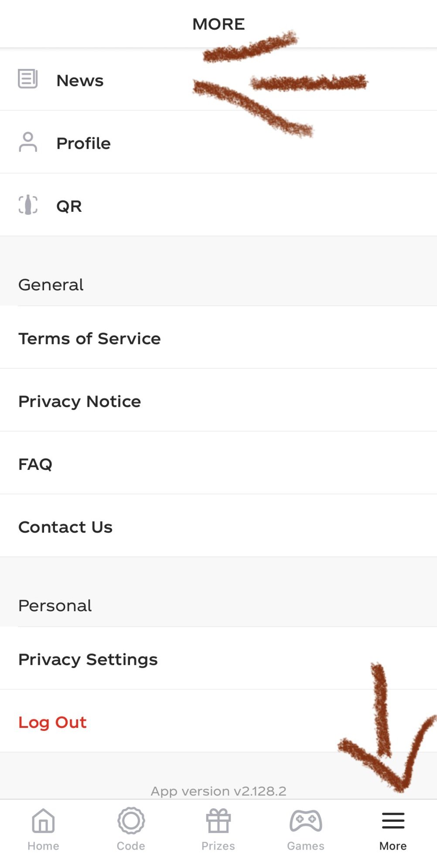
Task: Tap the Profile person icon
Action: (28, 142)
